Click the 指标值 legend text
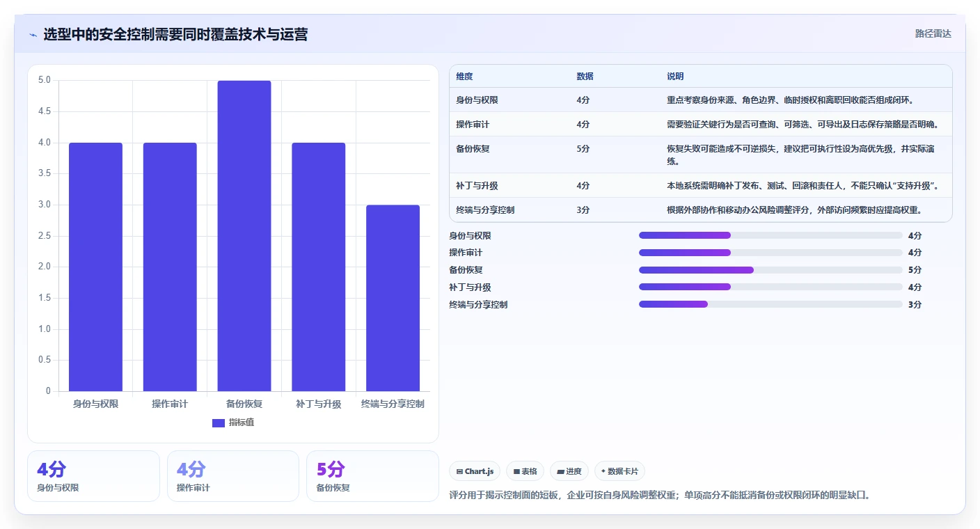The height and width of the screenshot is (529, 980). [242, 423]
